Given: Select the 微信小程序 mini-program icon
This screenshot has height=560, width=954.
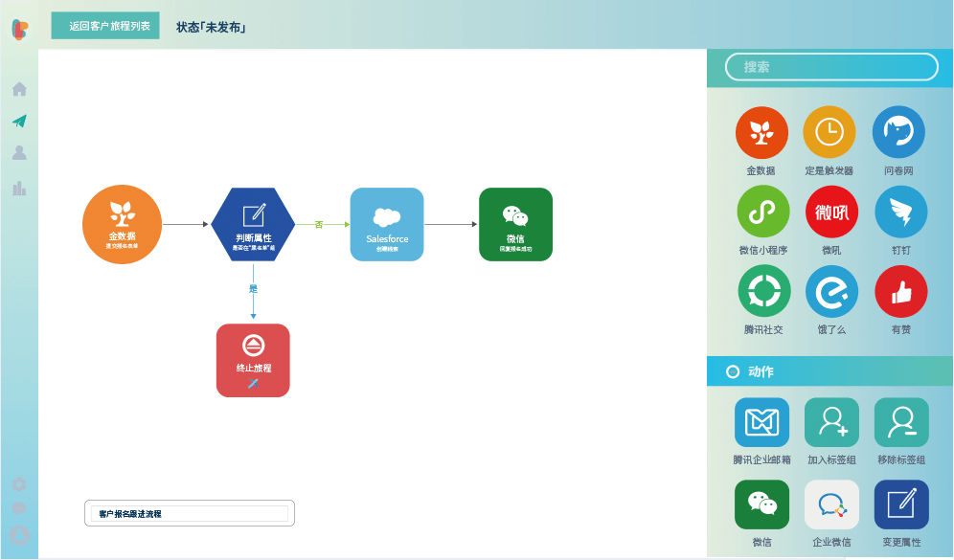Looking at the screenshot, I should [x=761, y=211].
